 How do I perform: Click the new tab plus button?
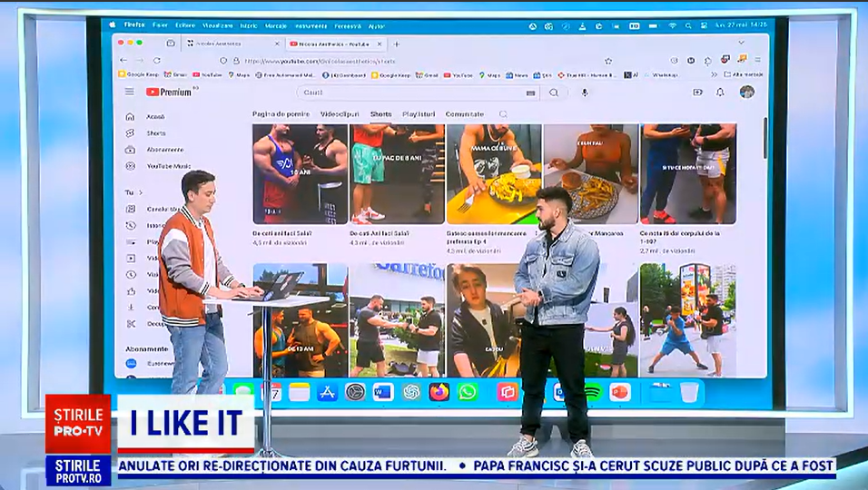(396, 44)
